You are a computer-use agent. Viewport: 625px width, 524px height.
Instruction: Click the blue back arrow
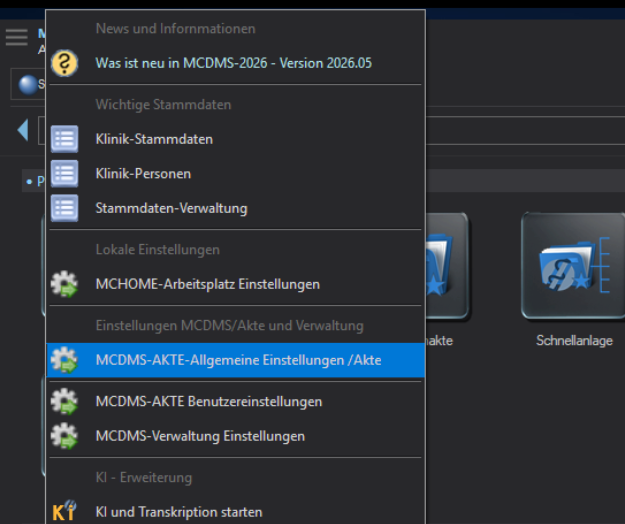(22, 130)
